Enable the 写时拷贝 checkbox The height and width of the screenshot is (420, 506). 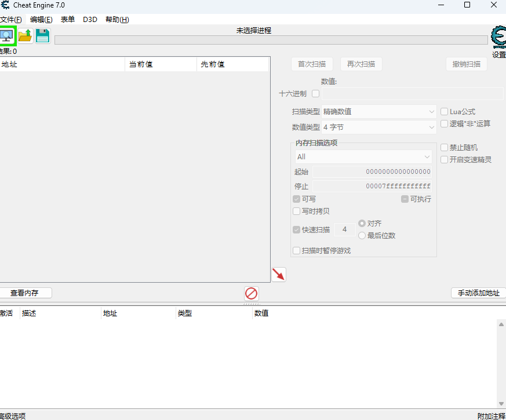click(x=296, y=211)
